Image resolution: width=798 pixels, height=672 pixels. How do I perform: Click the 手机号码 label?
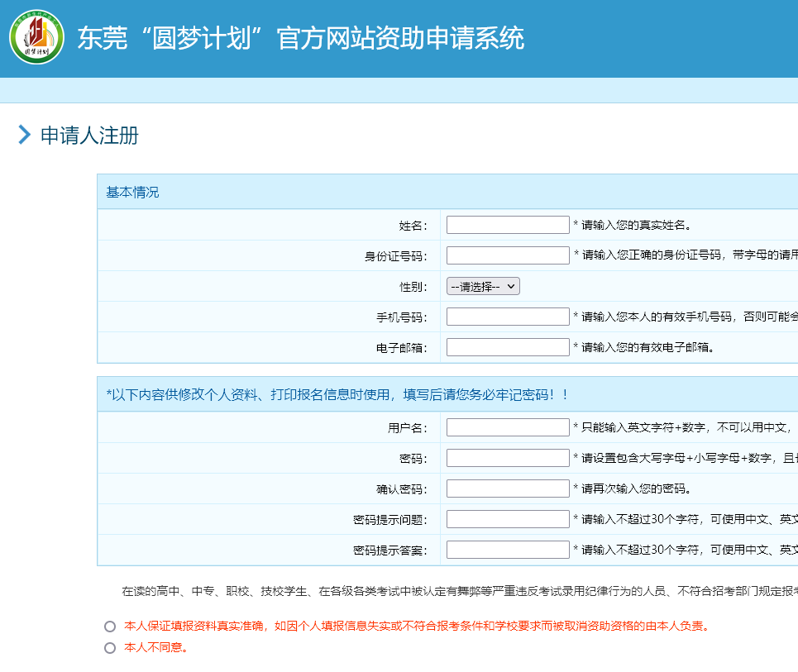click(x=402, y=317)
